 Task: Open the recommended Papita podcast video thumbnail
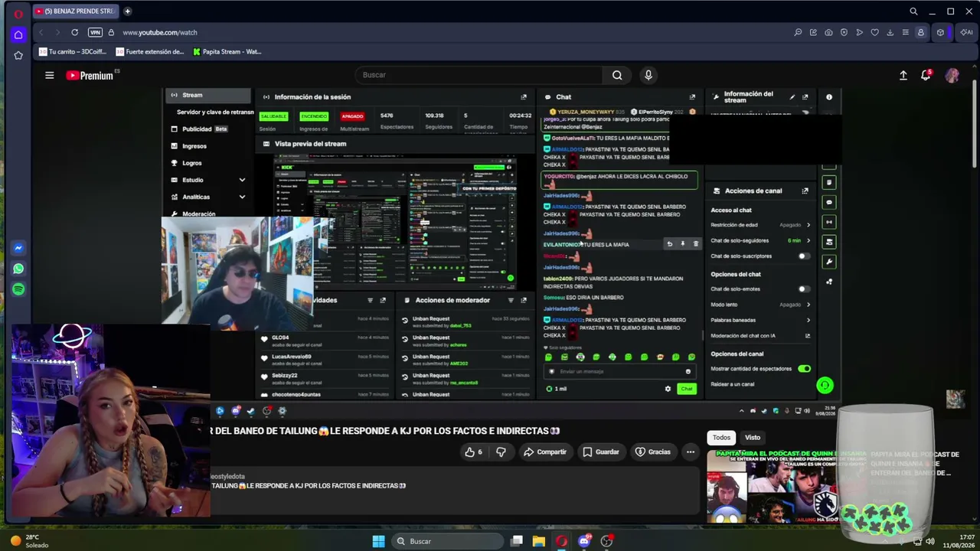[x=786, y=485]
